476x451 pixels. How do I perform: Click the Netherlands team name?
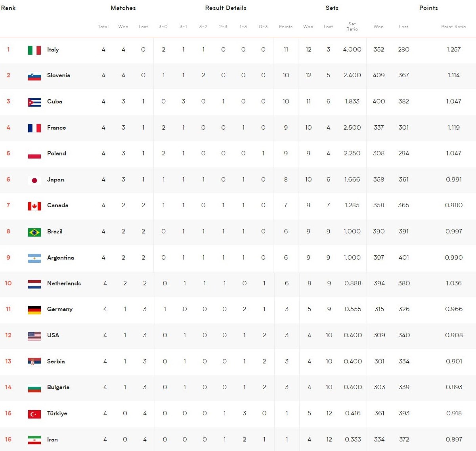coord(64,283)
